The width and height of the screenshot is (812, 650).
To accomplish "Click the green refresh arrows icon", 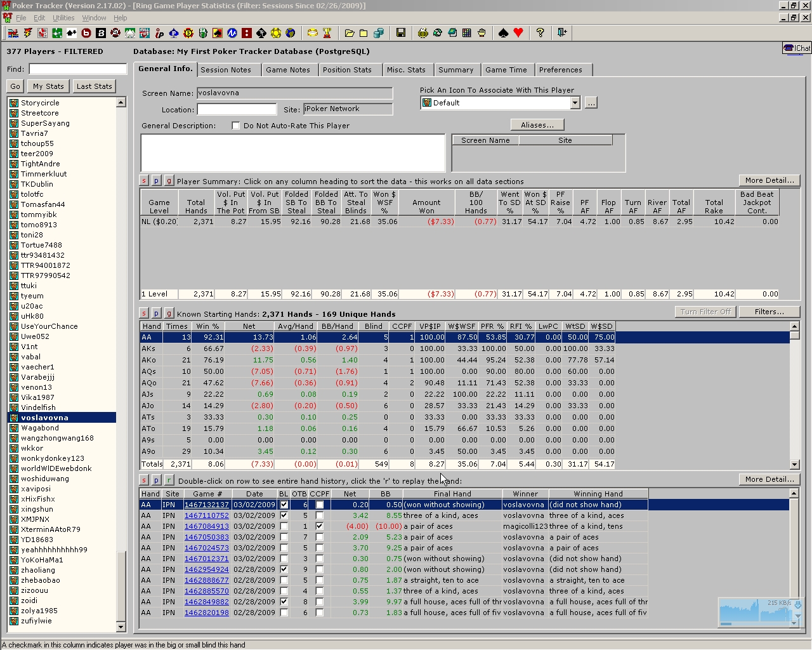I will pos(438,33).
